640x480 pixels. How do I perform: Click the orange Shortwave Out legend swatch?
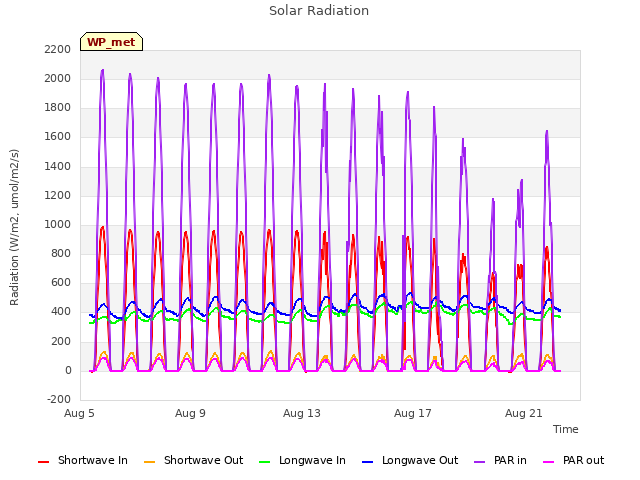[149, 462]
